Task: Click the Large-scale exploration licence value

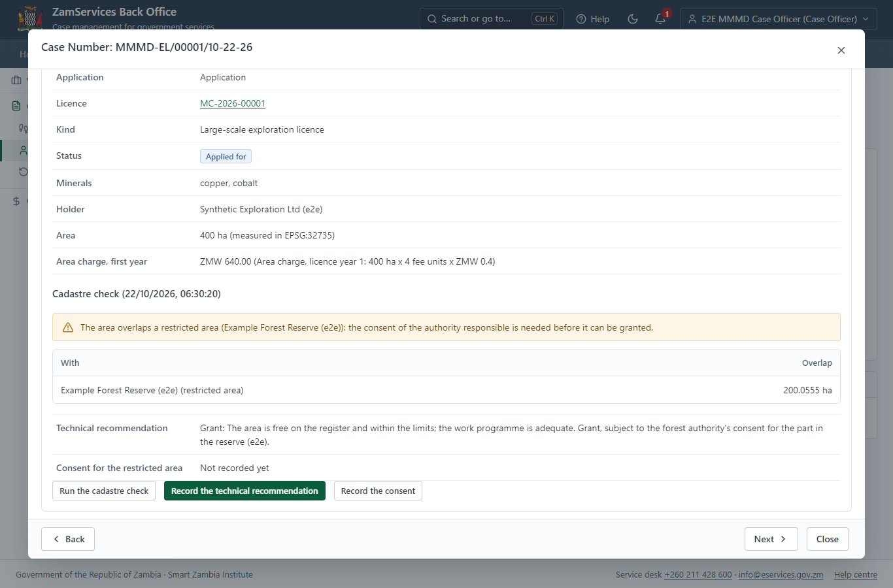Action: tap(262, 129)
